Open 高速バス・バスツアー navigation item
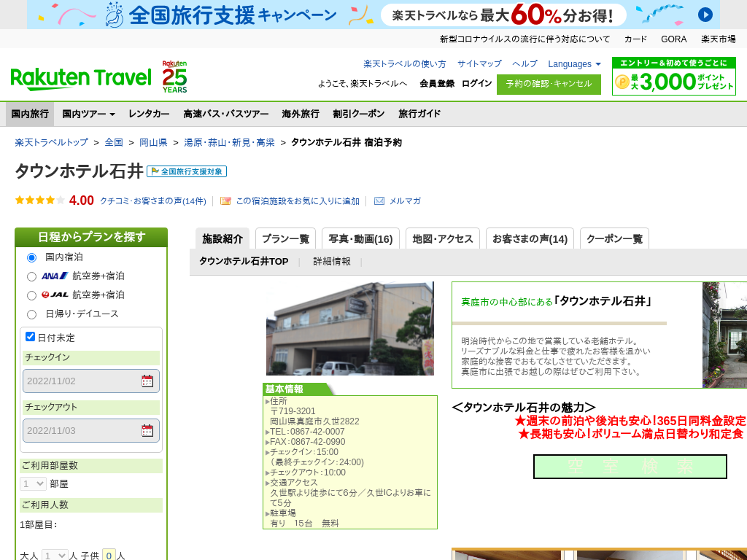Screen dimensions: 747x560 coord(226,114)
